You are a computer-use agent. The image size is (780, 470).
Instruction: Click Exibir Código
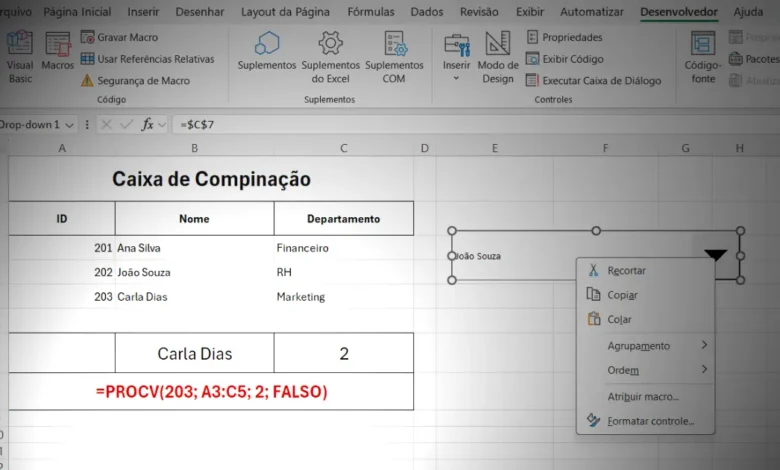tap(565, 59)
